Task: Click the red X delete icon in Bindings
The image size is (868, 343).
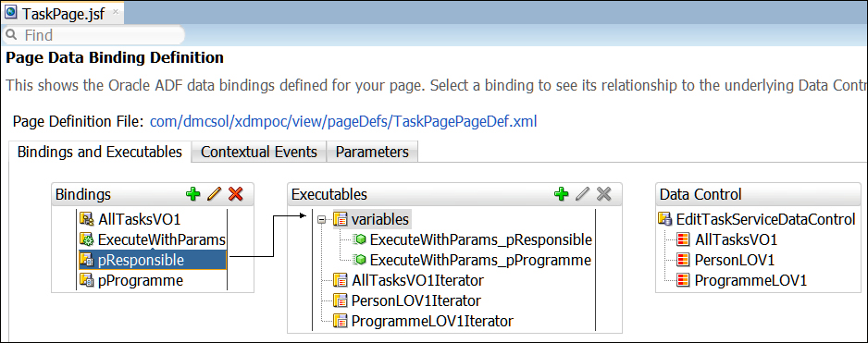Action: tap(236, 195)
